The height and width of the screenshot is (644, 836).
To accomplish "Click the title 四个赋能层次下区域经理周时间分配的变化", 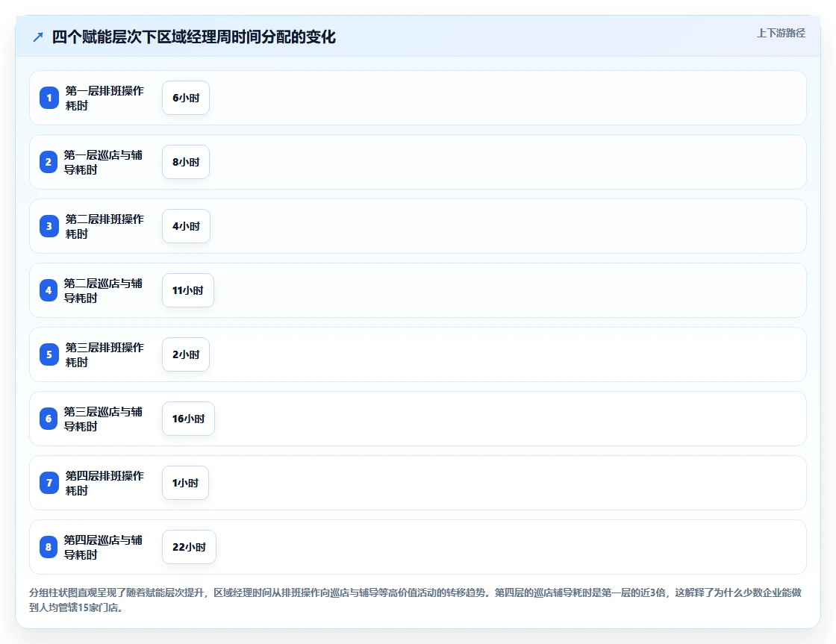I will coord(193,37).
